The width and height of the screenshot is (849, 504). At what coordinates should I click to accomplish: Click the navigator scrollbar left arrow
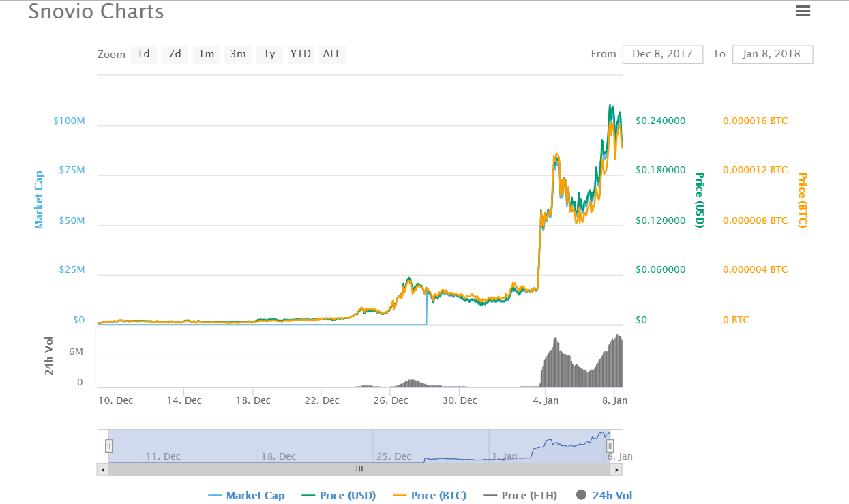coord(102,470)
